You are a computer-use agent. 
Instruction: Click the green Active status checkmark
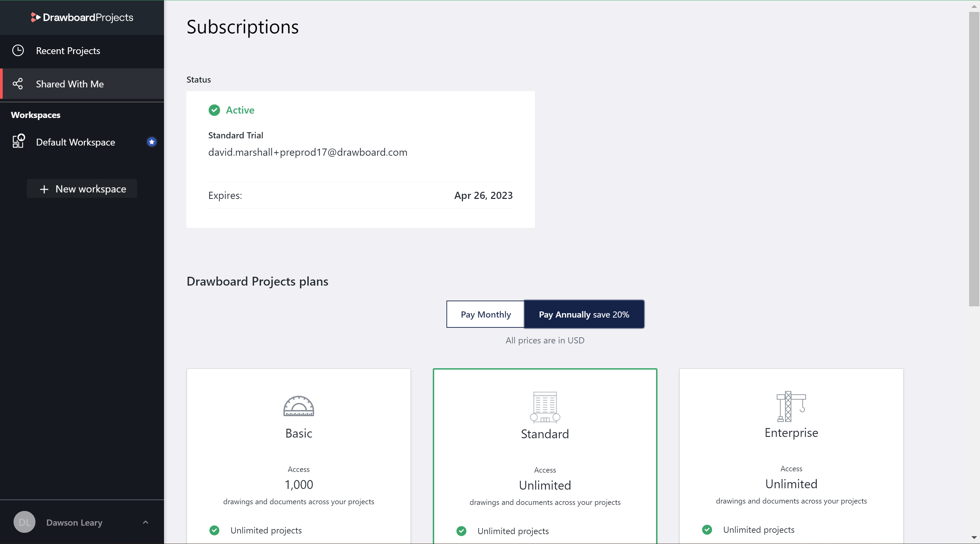[214, 110]
